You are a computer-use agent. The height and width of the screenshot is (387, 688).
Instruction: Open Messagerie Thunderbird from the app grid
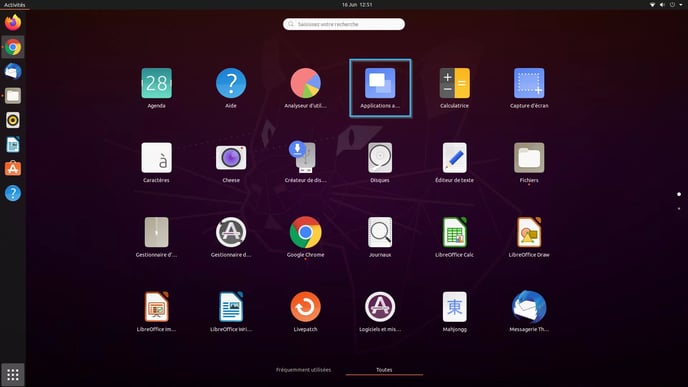pos(529,307)
